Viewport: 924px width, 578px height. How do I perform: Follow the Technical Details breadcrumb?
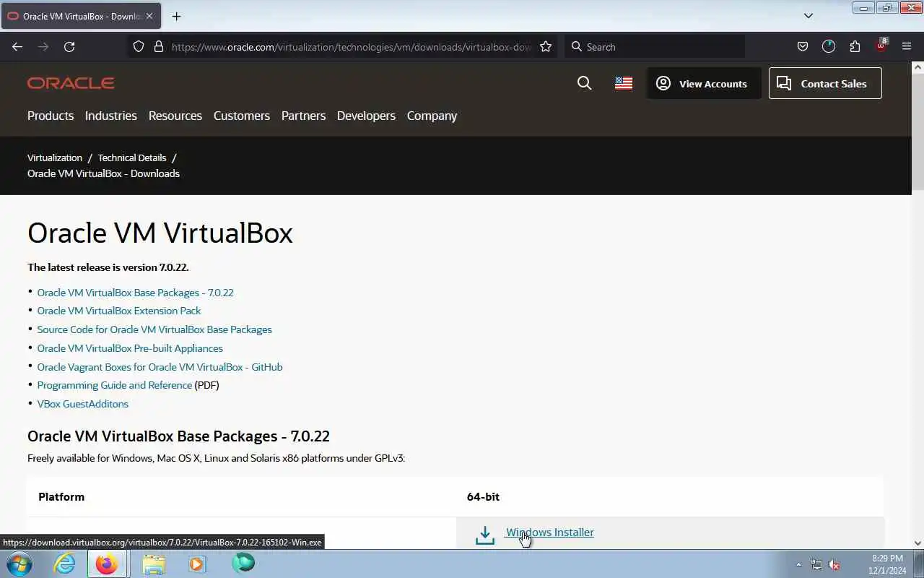[132, 158]
